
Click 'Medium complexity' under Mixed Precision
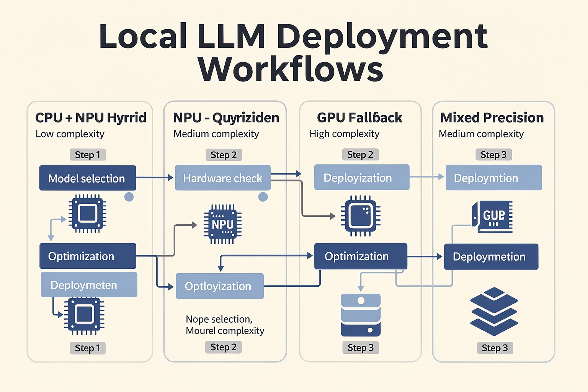point(481,134)
